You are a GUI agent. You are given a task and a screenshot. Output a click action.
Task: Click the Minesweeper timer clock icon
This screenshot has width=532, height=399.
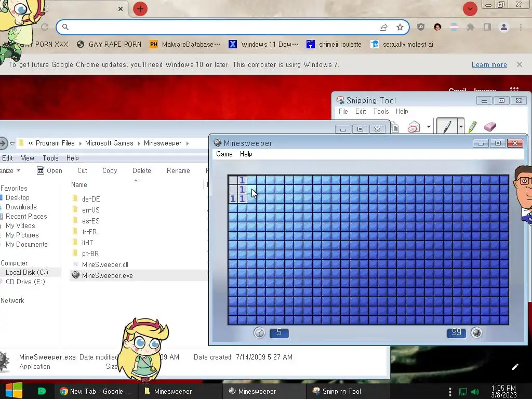[x=259, y=332]
